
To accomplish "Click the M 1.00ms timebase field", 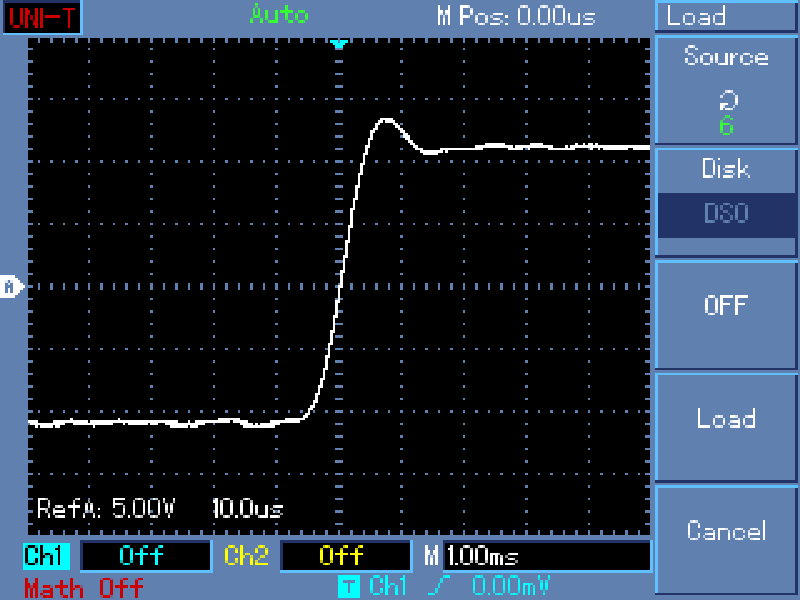I will (547, 556).
